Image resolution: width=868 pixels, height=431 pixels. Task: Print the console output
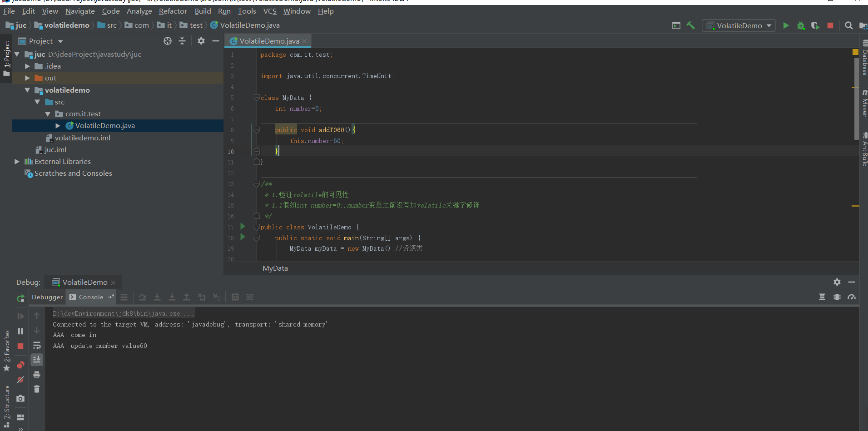37,375
